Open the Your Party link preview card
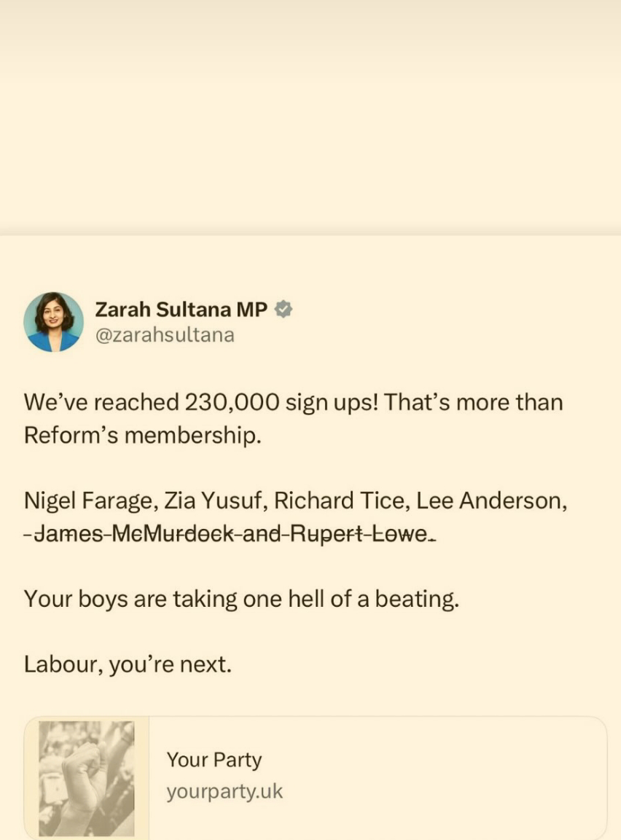 coord(316,778)
